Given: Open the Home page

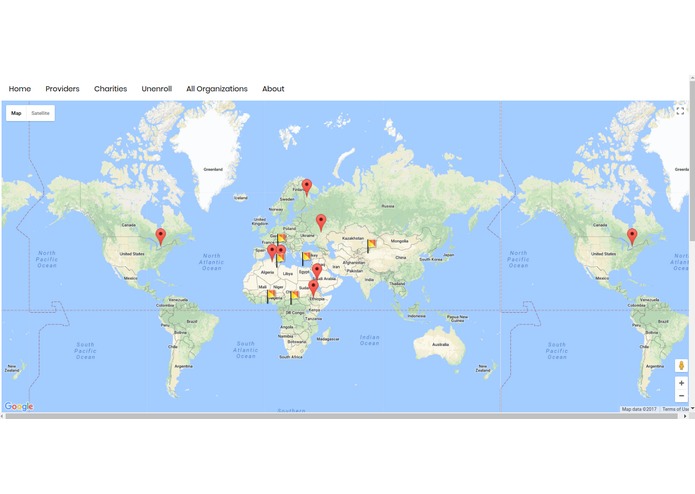Looking at the screenshot, I should pyautogui.click(x=20, y=89).
